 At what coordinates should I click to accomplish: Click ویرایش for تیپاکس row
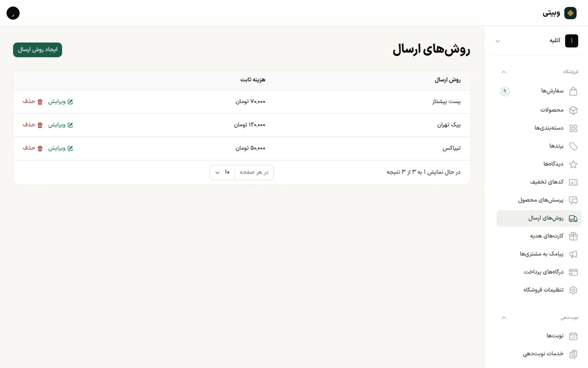tap(60, 148)
